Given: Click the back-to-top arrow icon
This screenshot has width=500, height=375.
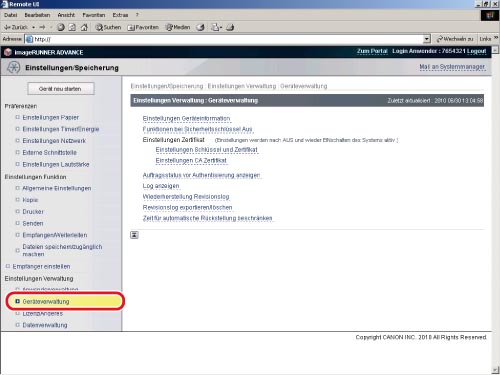Looking at the screenshot, I should tap(134, 235).
